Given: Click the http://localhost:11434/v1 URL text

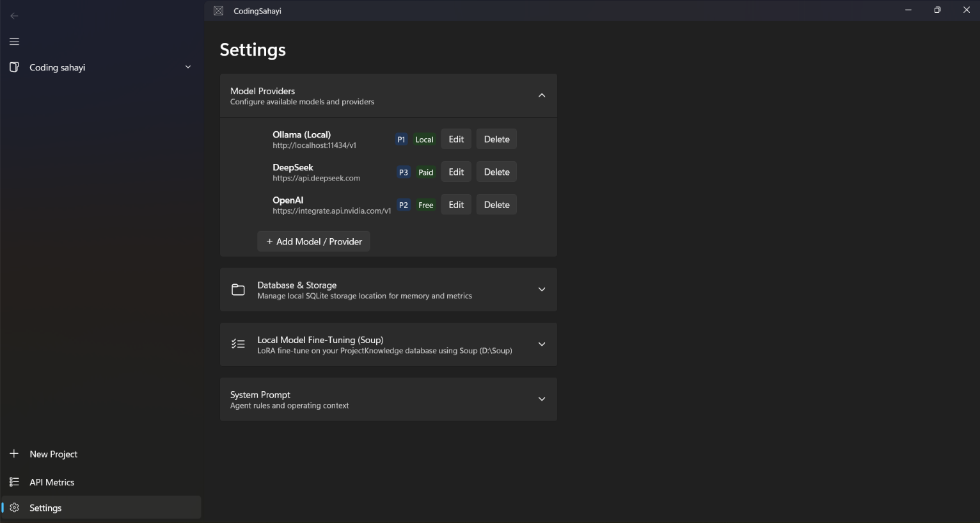Looking at the screenshot, I should click(x=314, y=145).
